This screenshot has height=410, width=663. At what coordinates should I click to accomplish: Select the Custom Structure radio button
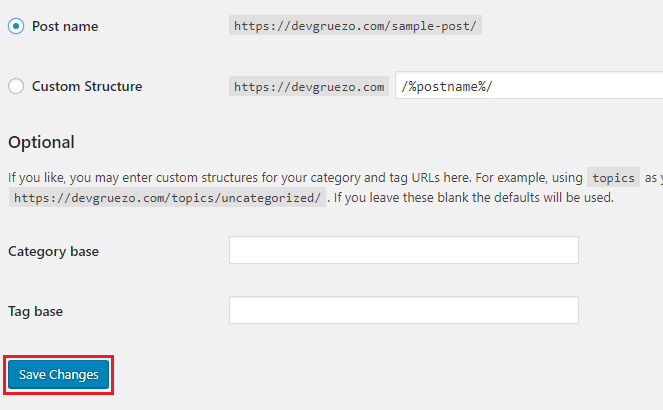(16, 86)
